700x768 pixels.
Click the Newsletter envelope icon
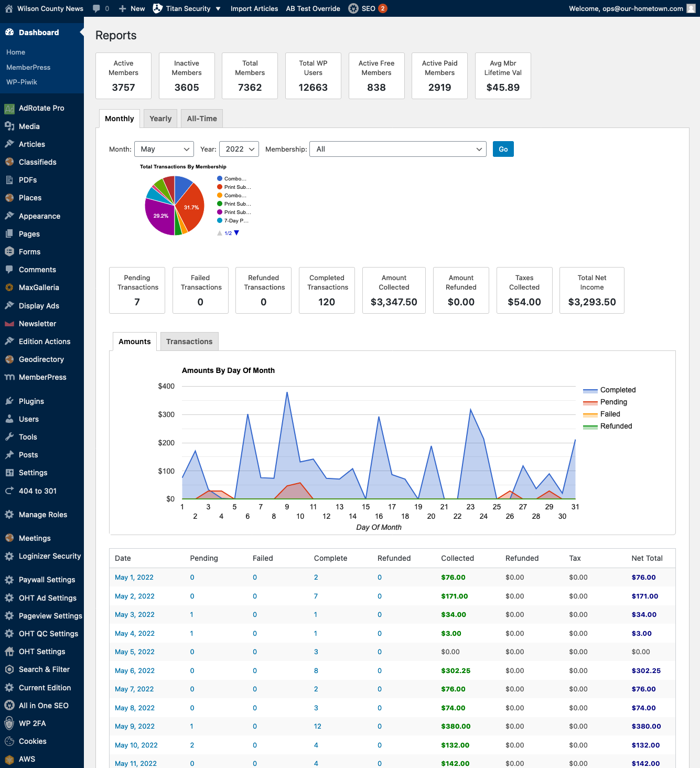tap(10, 324)
